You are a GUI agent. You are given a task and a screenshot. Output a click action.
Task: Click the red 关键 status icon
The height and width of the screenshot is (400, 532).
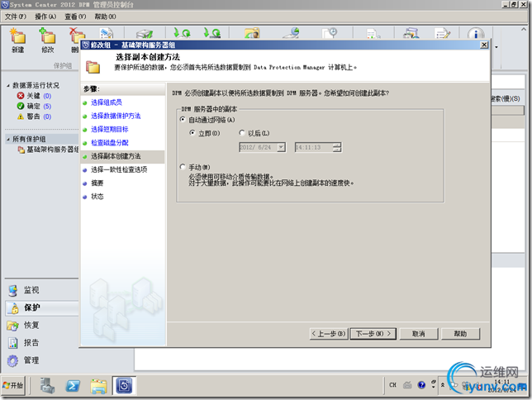point(21,96)
